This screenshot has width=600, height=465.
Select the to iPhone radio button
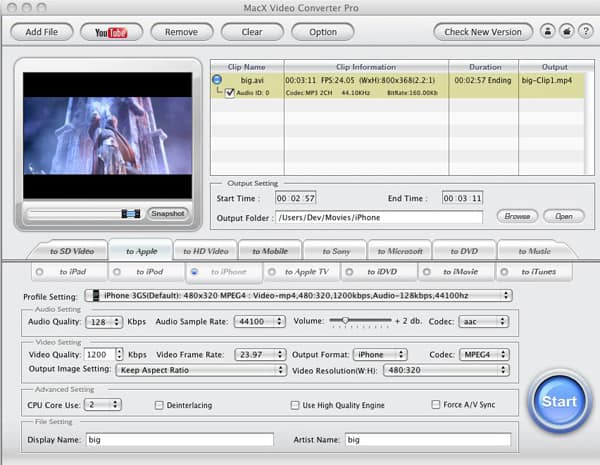(194, 272)
